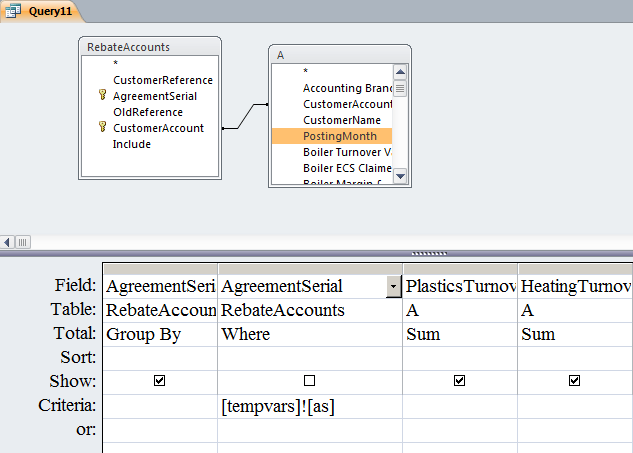This screenshot has width=633, height=453.
Task: Click the [tempvars]![as] criteria cell
Action: (310, 404)
